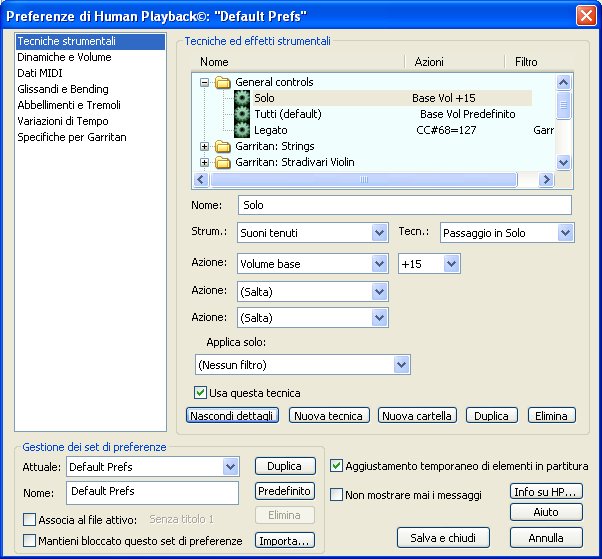Select Glissandi e Bending category
Screen dimensions: 602x559
click(x=91, y=89)
